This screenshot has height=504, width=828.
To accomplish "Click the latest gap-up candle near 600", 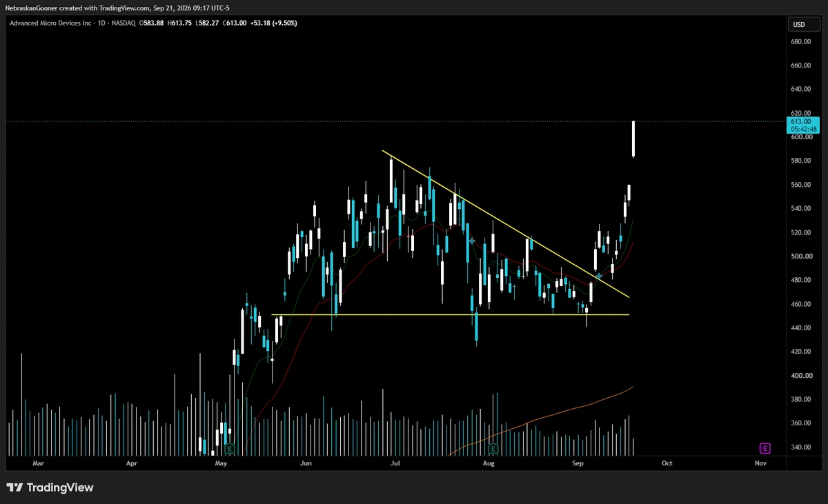I will point(633,139).
